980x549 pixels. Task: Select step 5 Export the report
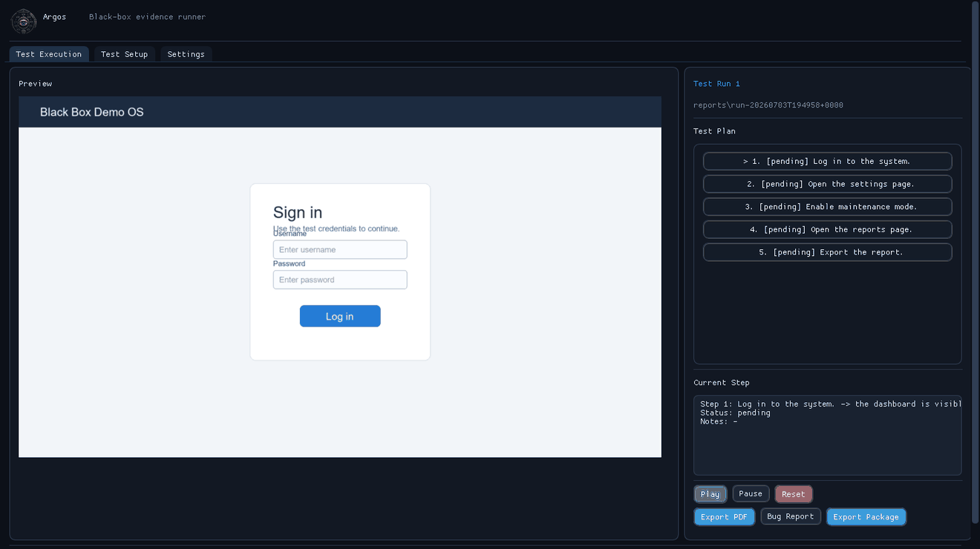pos(827,252)
